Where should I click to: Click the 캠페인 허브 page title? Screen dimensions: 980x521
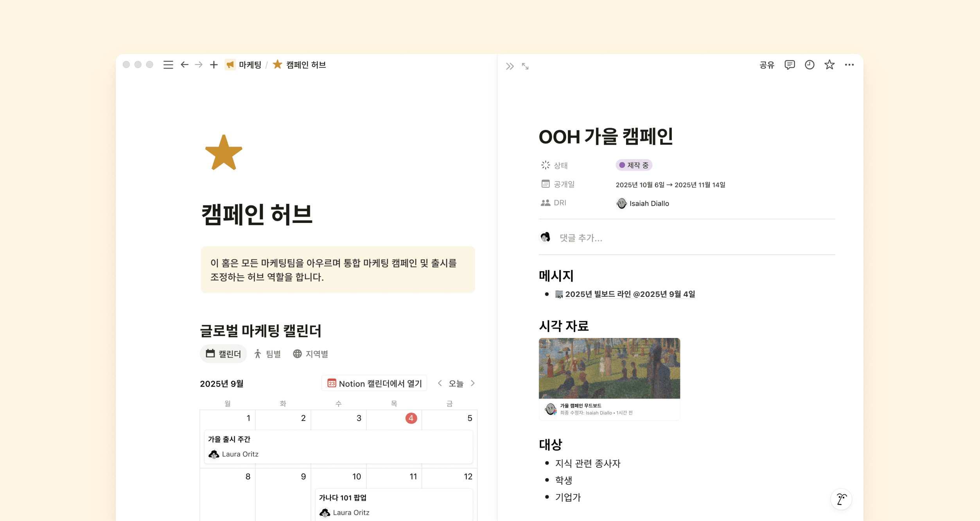pos(257,214)
